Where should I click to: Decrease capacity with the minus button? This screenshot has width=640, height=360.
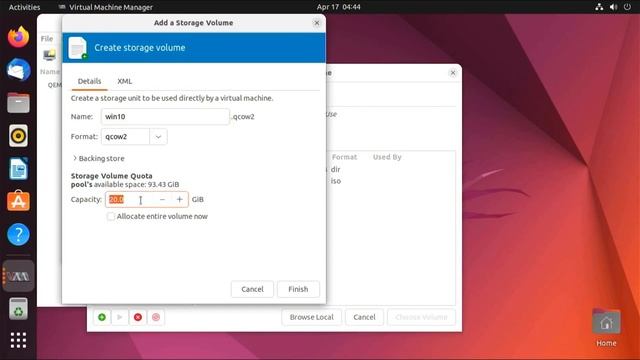(162, 200)
